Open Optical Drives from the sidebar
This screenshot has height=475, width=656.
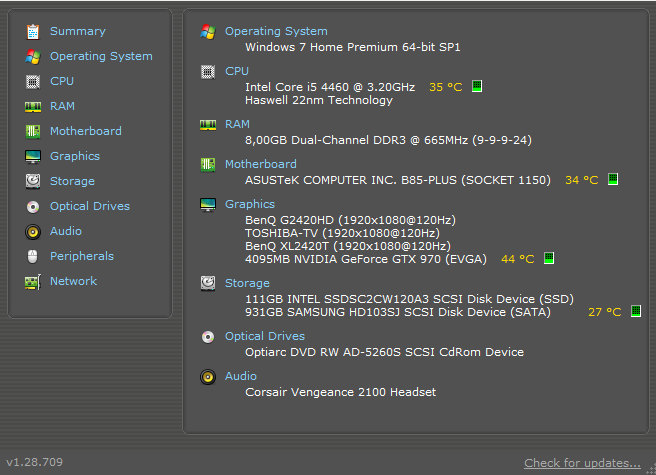pyautogui.click(x=90, y=206)
